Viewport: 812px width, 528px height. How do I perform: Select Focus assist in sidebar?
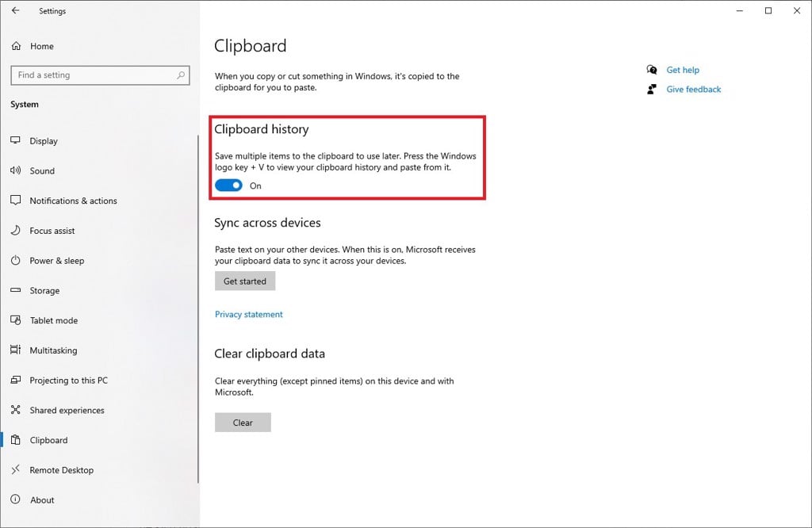(52, 231)
